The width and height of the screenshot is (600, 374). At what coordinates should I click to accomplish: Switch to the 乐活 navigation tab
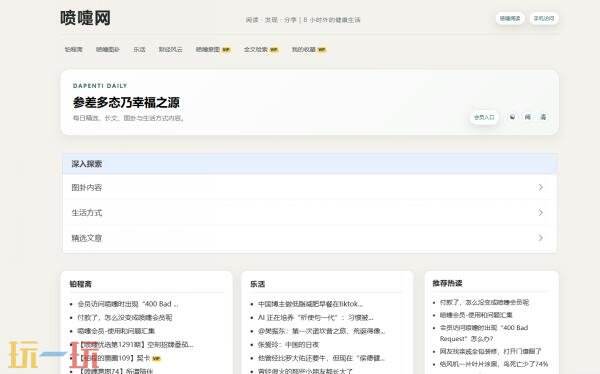click(139, 49)
